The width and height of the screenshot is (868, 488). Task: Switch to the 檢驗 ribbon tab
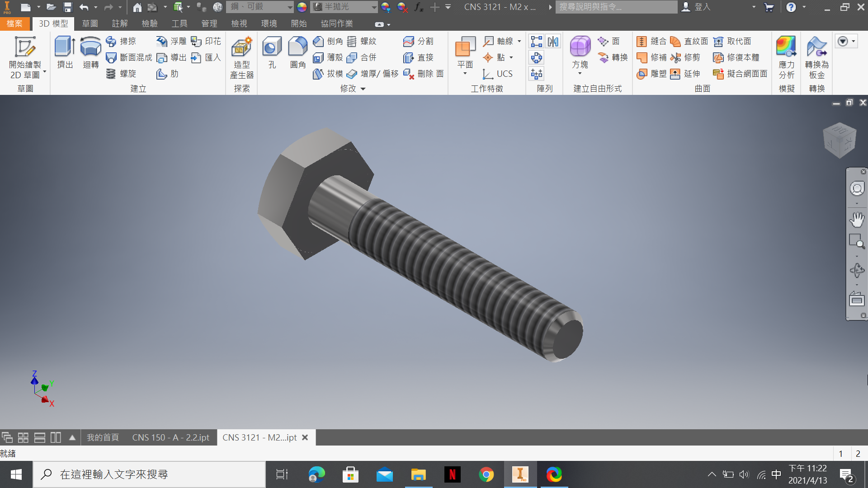(x=150, y=23)
